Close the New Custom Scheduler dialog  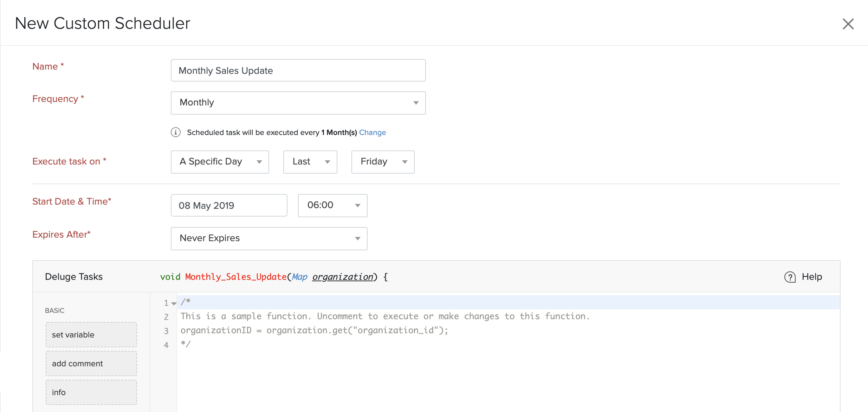(x=848, y=24)
